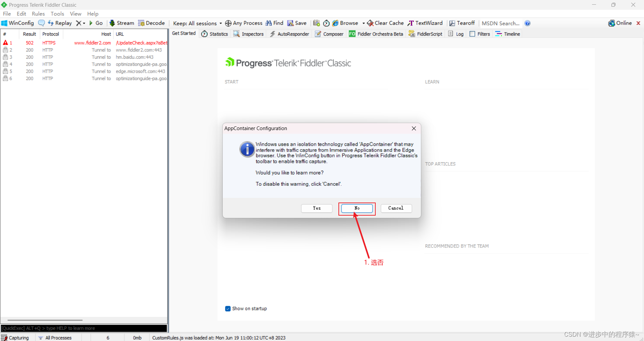
Task: Click Cancel in AppContainer dialog
Action: [396, 208]
